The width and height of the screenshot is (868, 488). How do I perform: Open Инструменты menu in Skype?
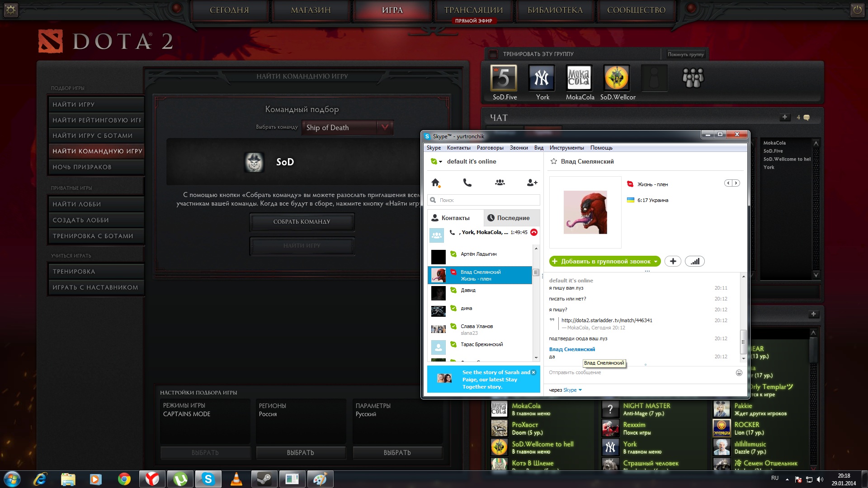(x=566, y=148)
